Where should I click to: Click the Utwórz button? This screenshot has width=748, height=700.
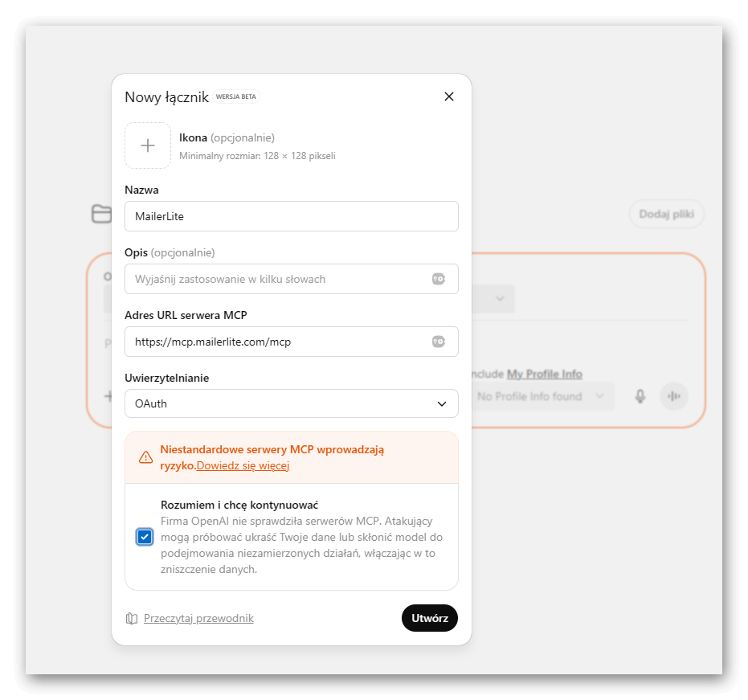tap(430, 618)
